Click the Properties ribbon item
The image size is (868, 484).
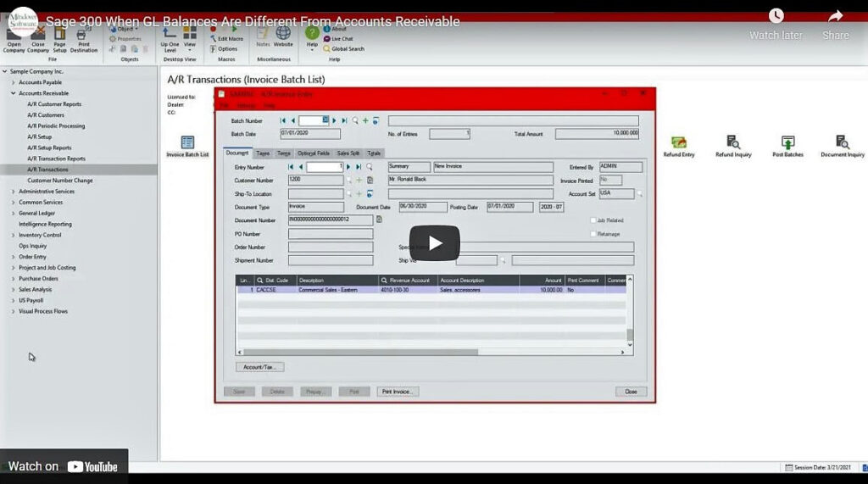coord(125,39)
